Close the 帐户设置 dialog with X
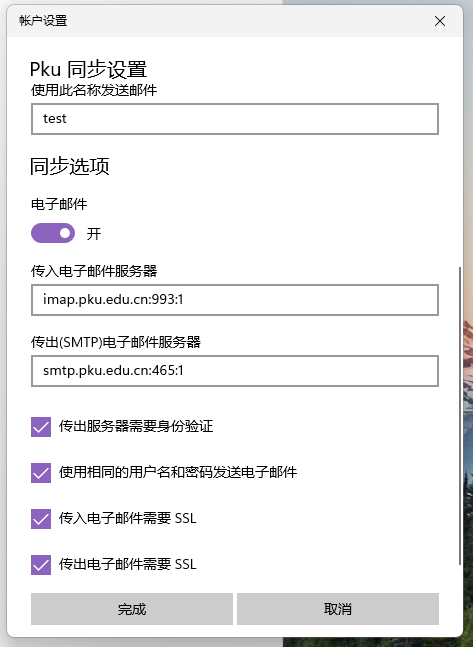 pyautogui.click(x=440, y=21)
